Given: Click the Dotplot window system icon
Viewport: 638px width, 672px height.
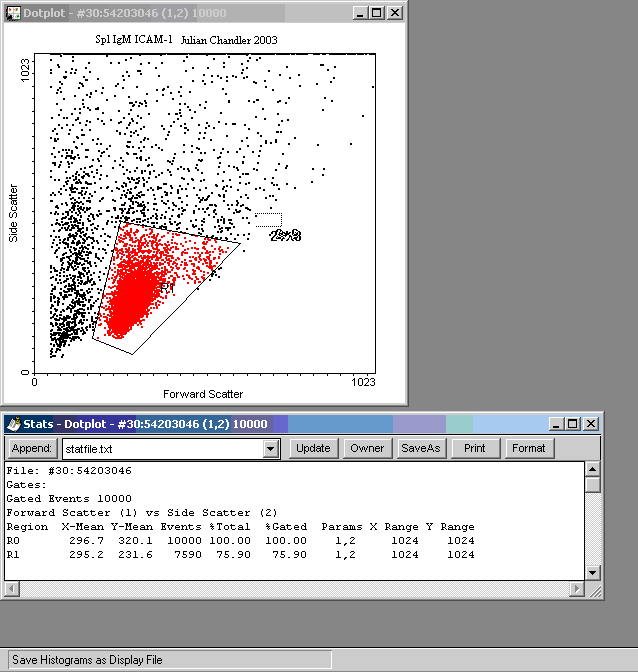Looking at the screenshot, I should click(x=14, y=13).
